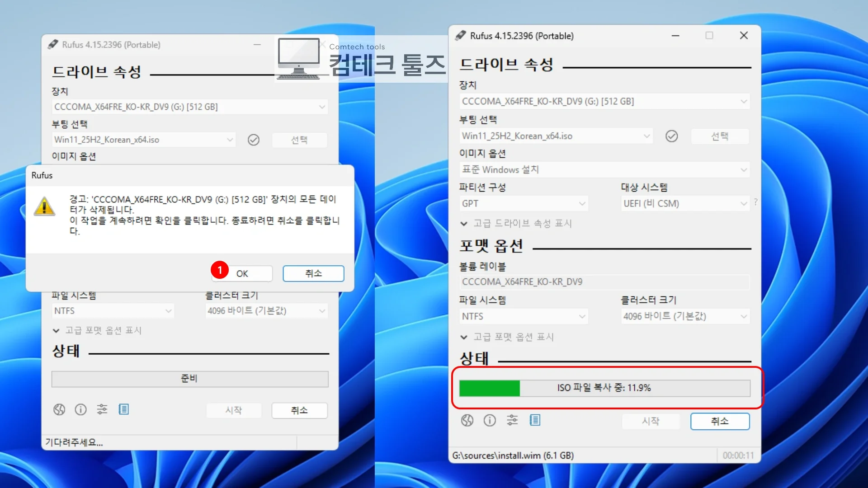Click the 선택 button in left Rufus window
This screenshot has width=868, height=488.
point(299,140)
